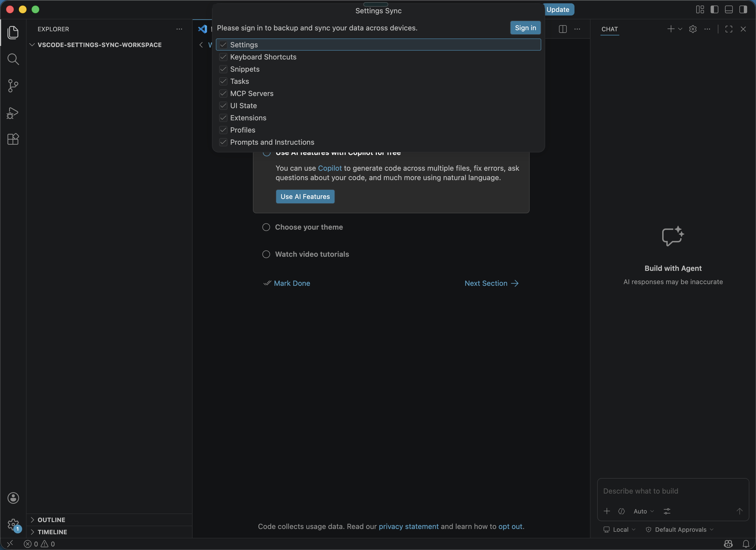The image size is (756, 550).
Task: Open the Source Control view icon
Action: pyautogui.click(x=13, y=86)
